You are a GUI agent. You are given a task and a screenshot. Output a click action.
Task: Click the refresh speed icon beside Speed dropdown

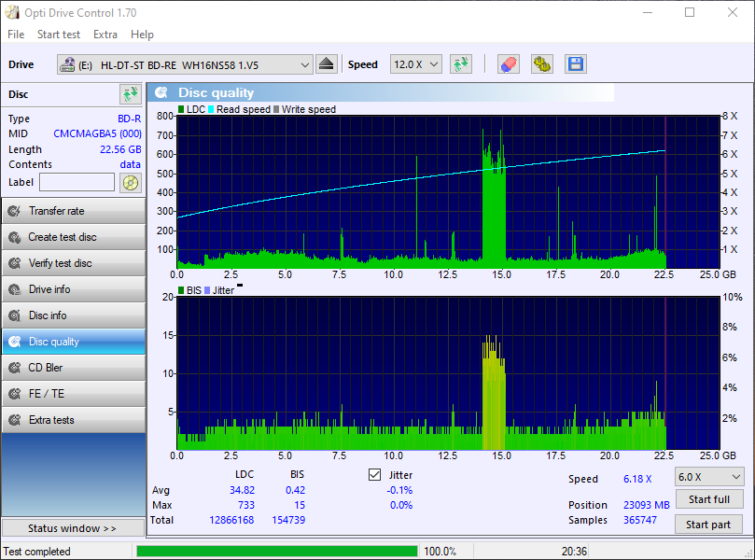(460, 64)
